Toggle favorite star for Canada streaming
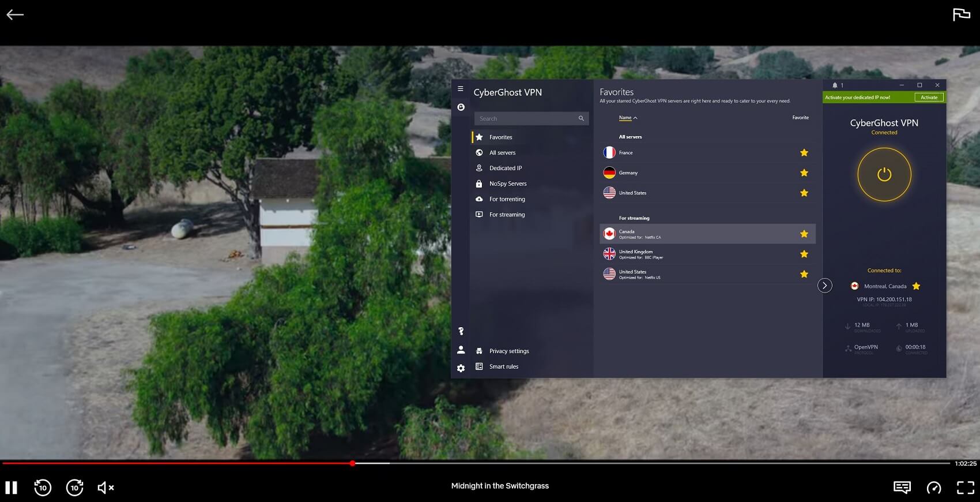This screenshot has height=502, width=980. coord(804,234)
